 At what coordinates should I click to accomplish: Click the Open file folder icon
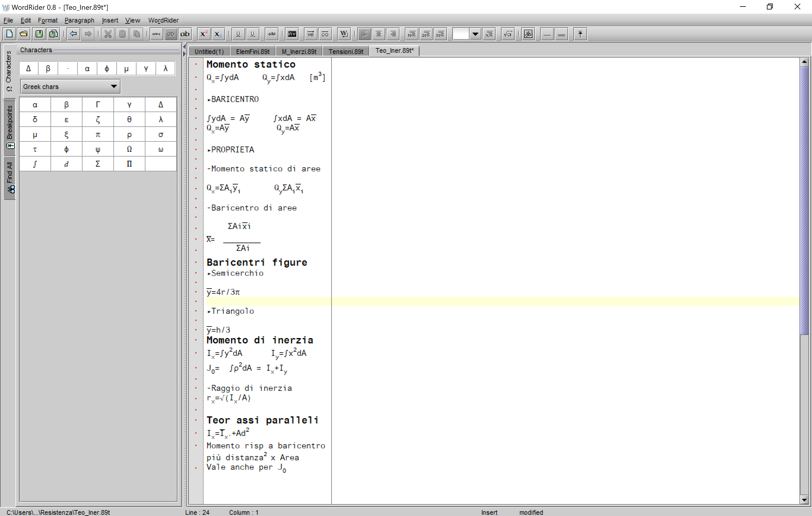click(24, 34)
